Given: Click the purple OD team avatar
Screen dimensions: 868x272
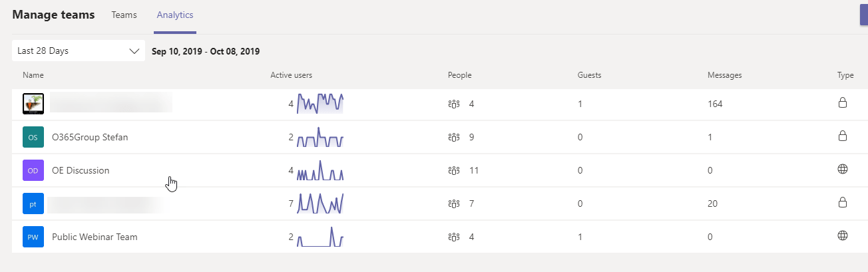Looking at the screenshot, I should click(33, 170).
